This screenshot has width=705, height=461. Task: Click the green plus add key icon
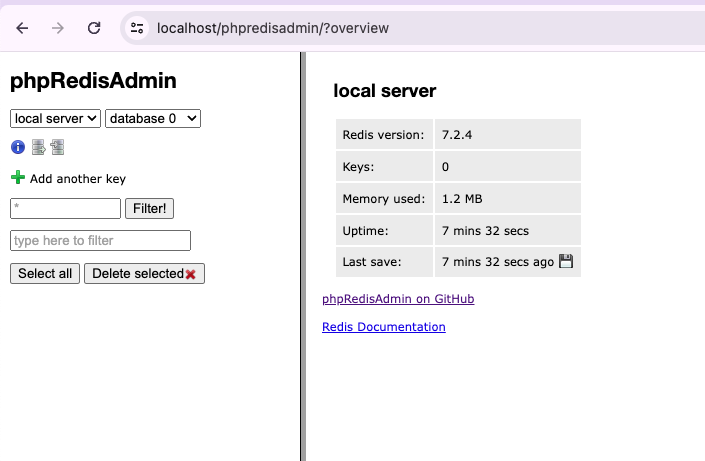click(x=18, y=177)
